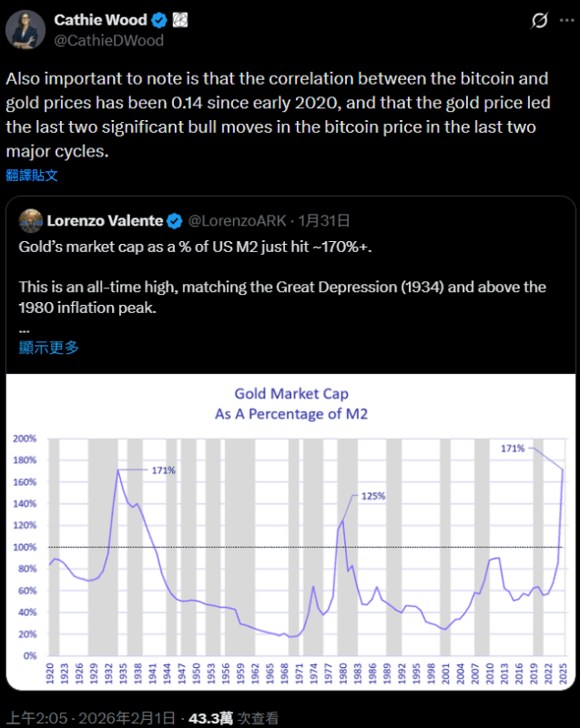The width and height of the screenshot is (580, 728).
Task: Open the Gold Market Cap chart image
Action: [x=290, y=528]
